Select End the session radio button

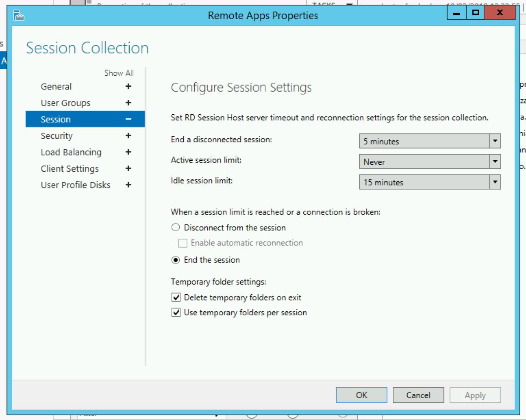(176, 260)
